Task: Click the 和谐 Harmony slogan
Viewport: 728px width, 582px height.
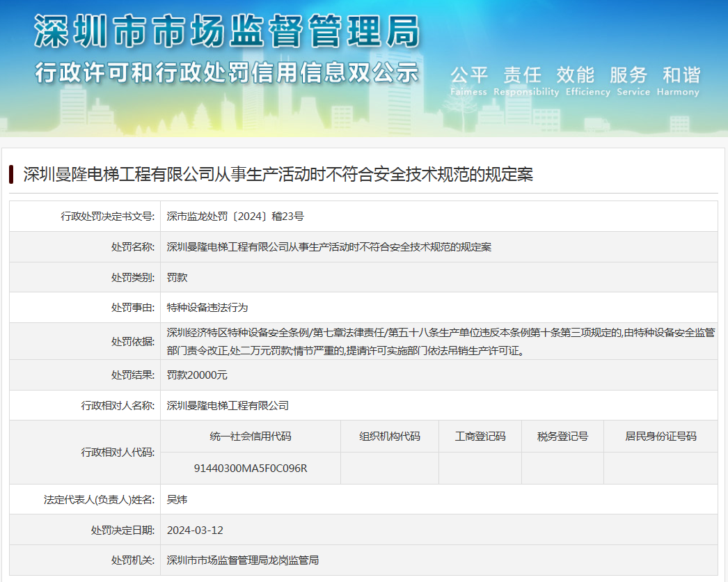Action: pyautogui.click(x=679, y=81)
